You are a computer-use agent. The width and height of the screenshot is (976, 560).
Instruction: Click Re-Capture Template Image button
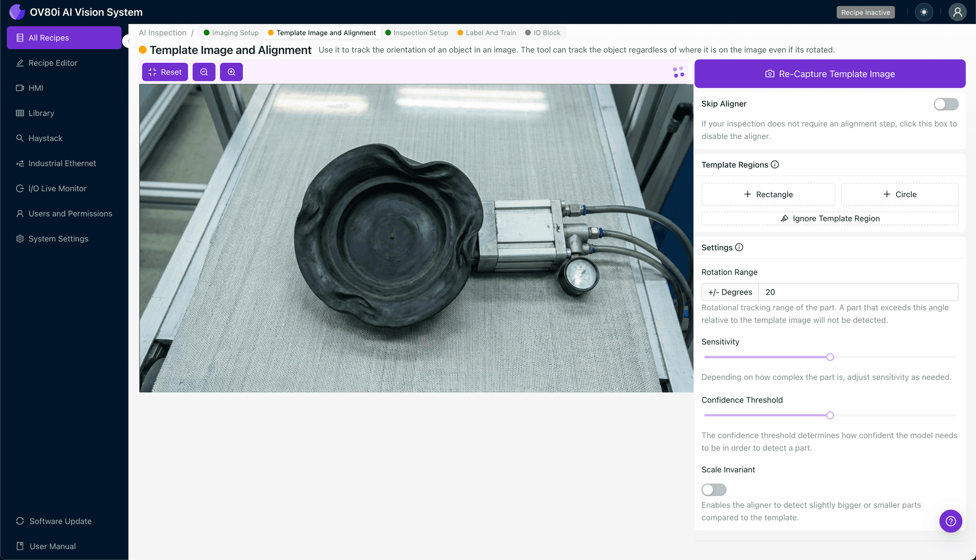pyautogui.click(x=830, y=74)
